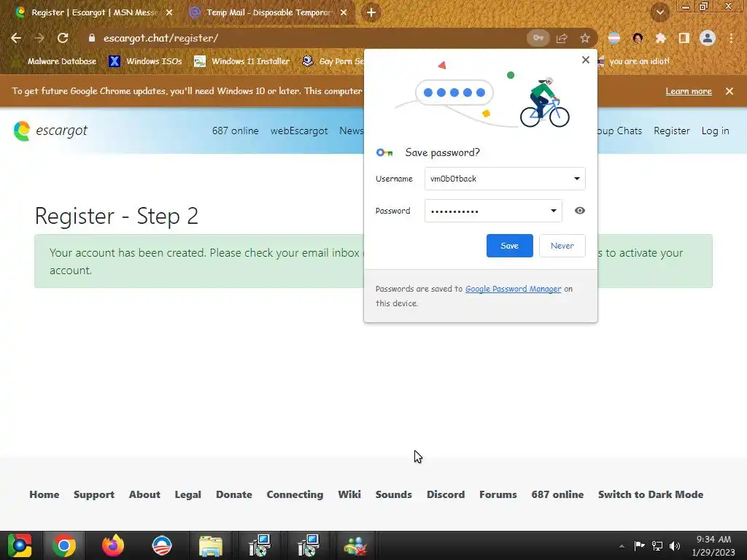Open Chrome three-dot menu
The width and height of the screenshot is (747, 560).
point(731,38)
